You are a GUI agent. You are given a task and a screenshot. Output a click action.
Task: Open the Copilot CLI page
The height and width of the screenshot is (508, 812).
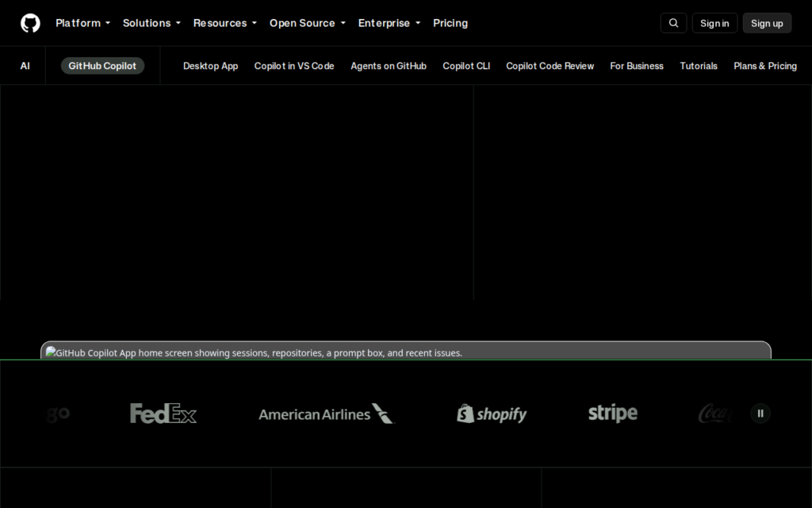point(466,66)
